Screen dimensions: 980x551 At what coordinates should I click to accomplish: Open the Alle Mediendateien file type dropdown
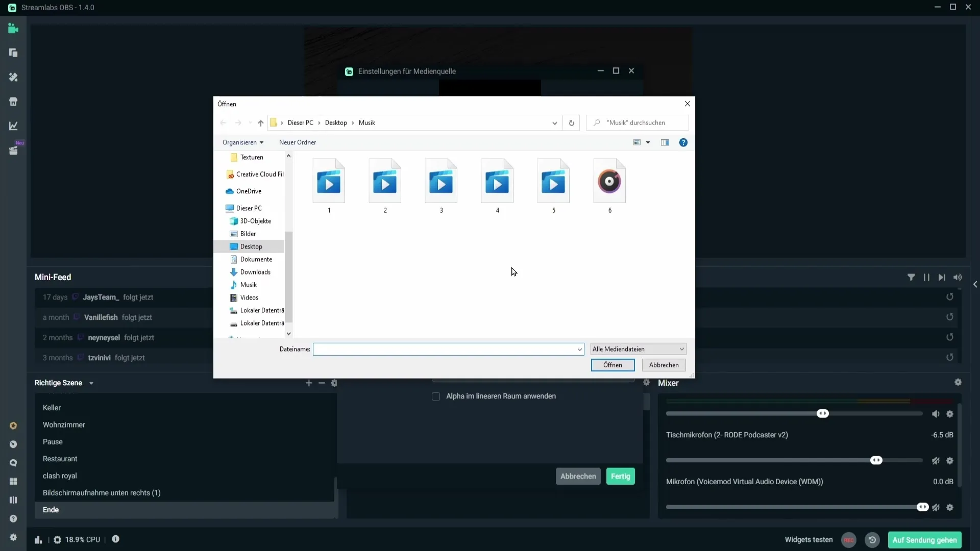pyautogui.click(x=639, y=349)
